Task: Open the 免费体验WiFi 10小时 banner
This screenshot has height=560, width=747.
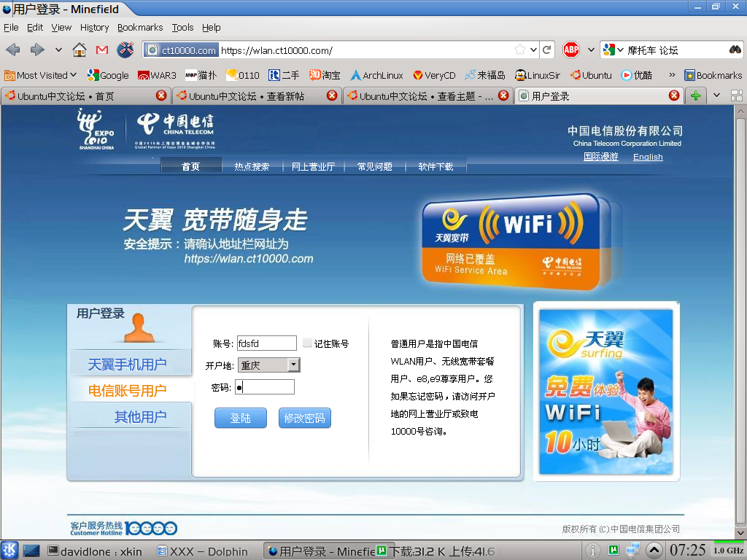Action: click(606, 392)
